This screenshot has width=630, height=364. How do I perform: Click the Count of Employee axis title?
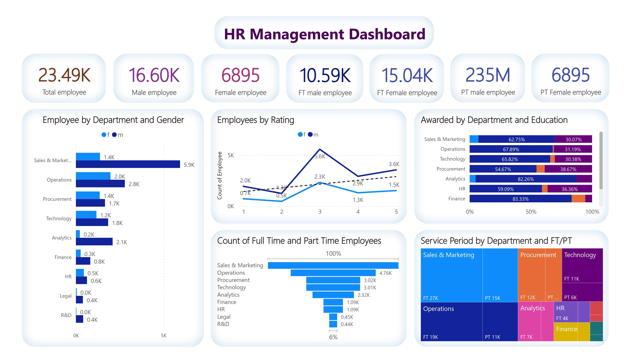point(220,176)
